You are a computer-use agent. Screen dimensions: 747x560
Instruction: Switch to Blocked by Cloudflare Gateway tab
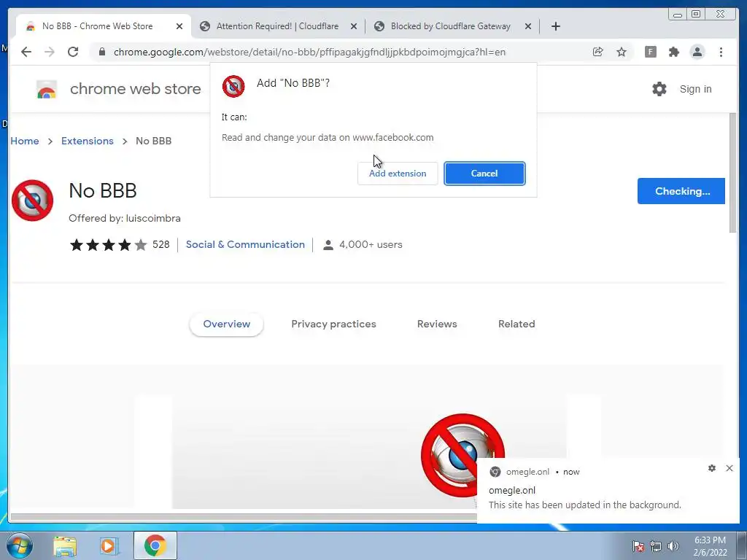450,26
